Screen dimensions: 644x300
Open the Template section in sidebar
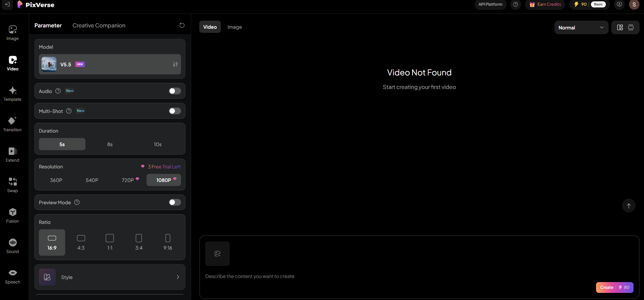click(x=12, y=94)
